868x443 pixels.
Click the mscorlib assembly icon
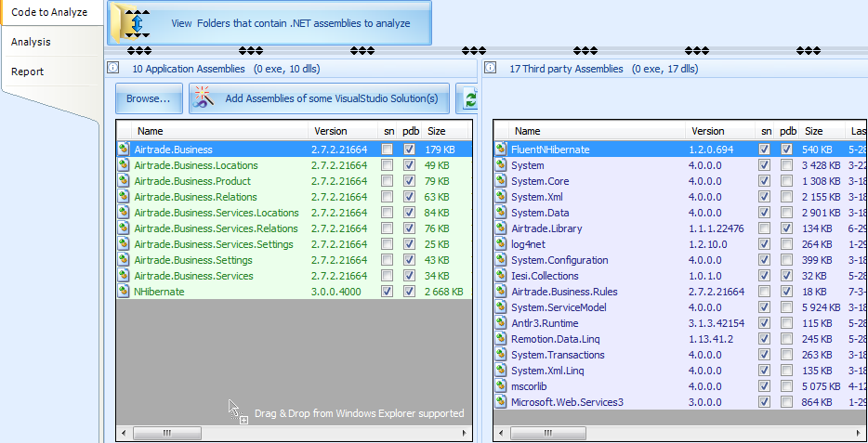[x=501, y=386]
